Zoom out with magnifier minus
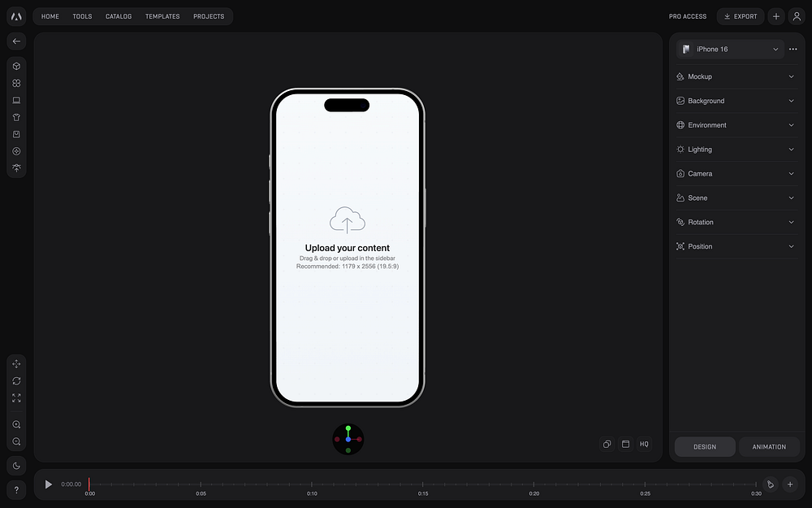This screenshot has width=812, height=508. pos(16,441)
